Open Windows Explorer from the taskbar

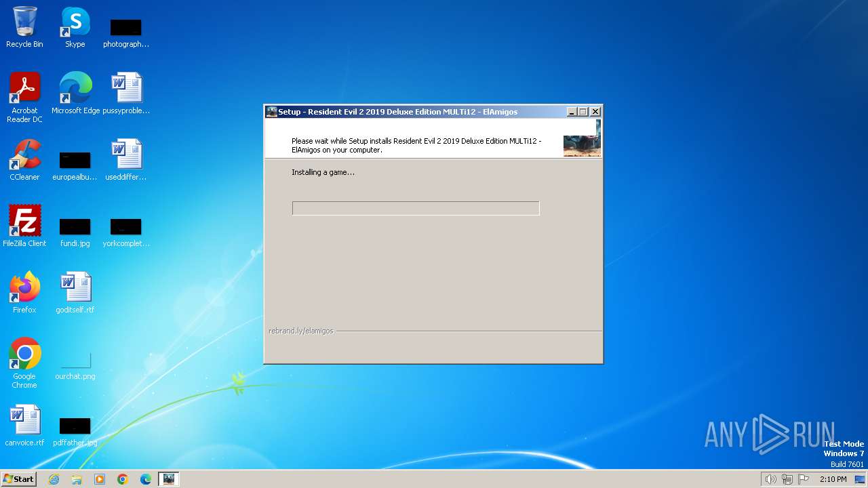[x=77, y=479]
